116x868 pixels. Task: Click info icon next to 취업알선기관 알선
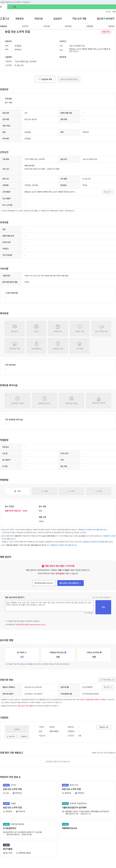pyautogui.click(x=65, y=652)
